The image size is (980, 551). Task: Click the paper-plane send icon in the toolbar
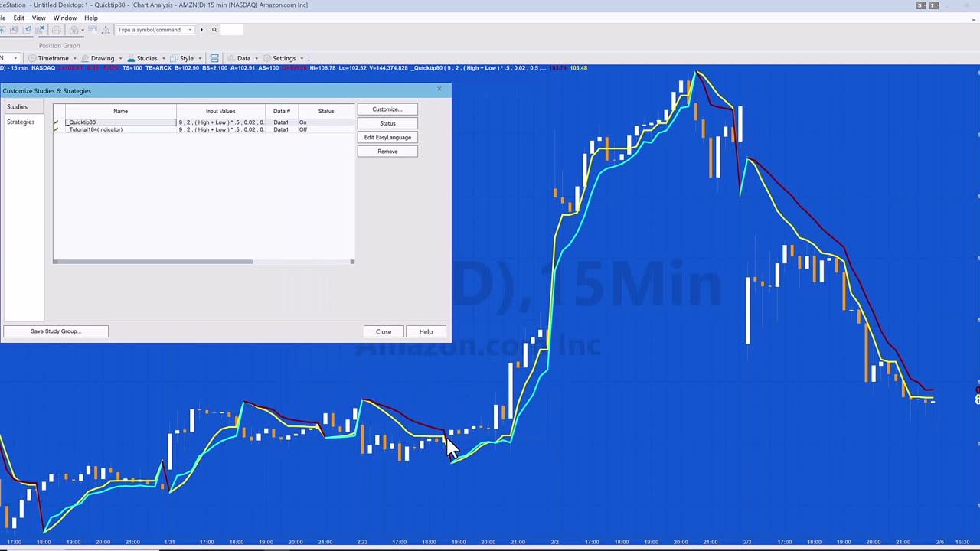click(28, 30)
